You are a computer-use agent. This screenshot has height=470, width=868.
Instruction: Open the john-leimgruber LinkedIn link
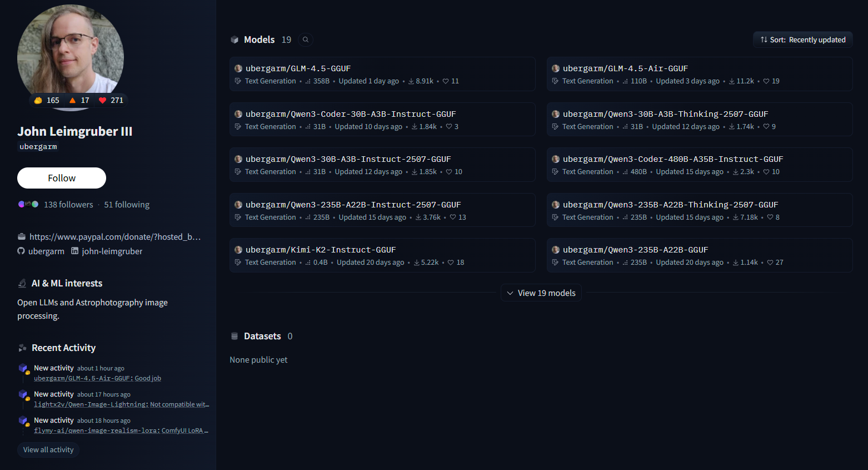(x=112, y=251)
